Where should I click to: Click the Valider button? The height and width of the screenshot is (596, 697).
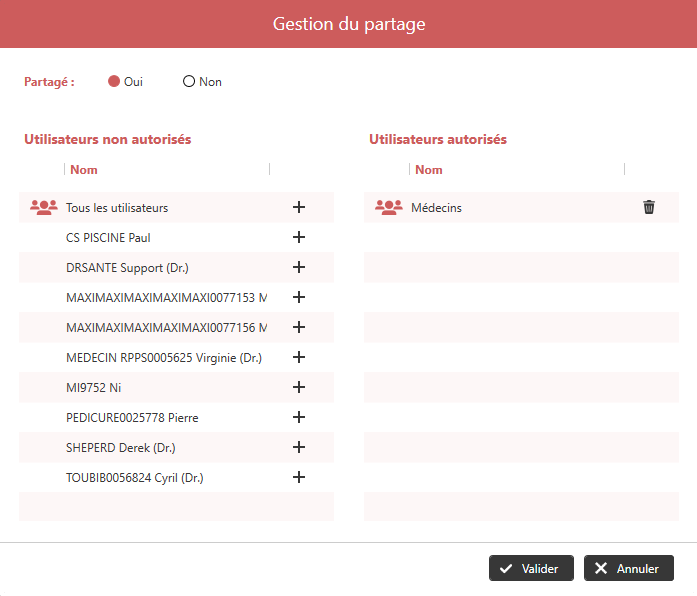point(531,568)
